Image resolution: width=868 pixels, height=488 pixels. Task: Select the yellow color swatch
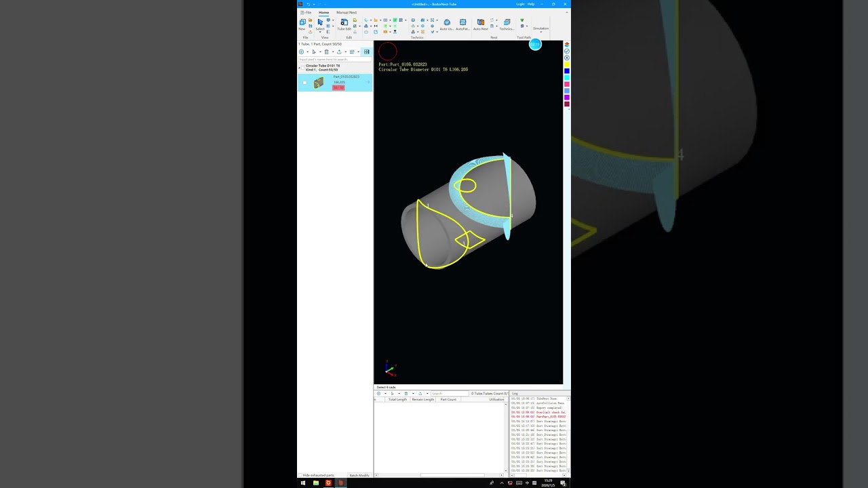tap(567, 64)
